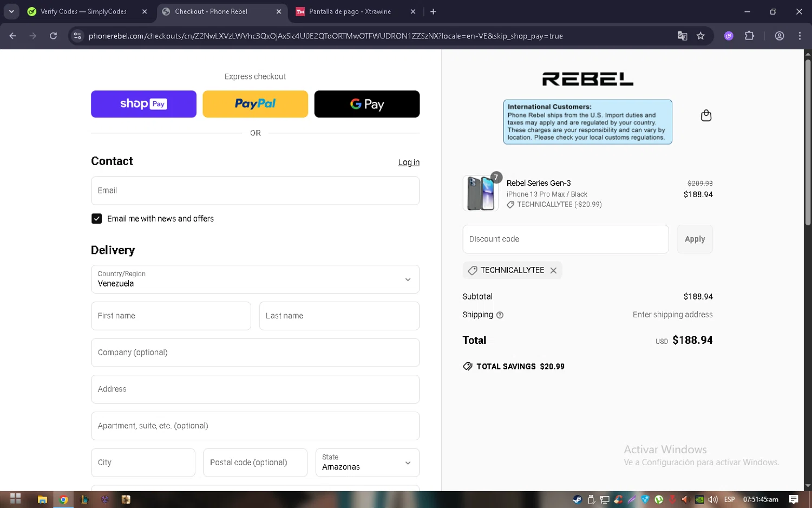This screenshot has width=812, height=508.
Task: Click the page vertical scrollbar
Action: (x=808, y=143)
